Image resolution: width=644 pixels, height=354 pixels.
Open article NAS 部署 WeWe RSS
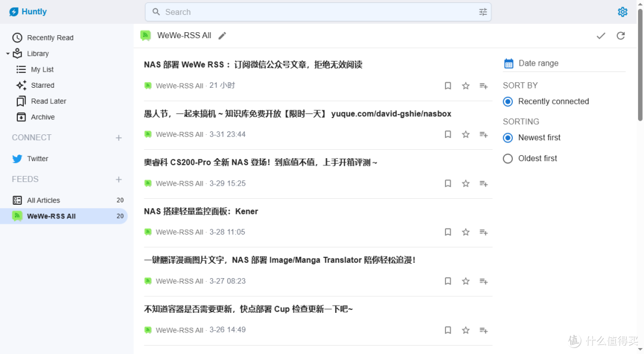coord(253,64)
